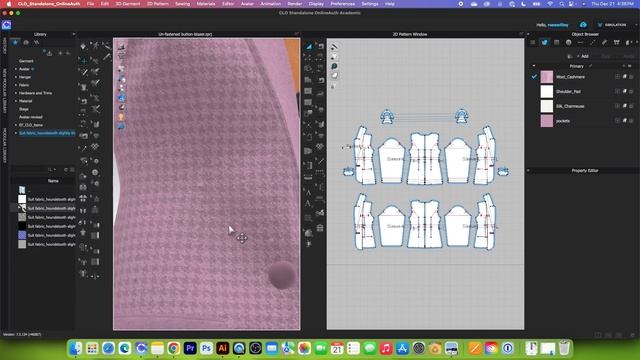Click the pockets row rightmost icon
640x360 pixels.
click(631, 121)
